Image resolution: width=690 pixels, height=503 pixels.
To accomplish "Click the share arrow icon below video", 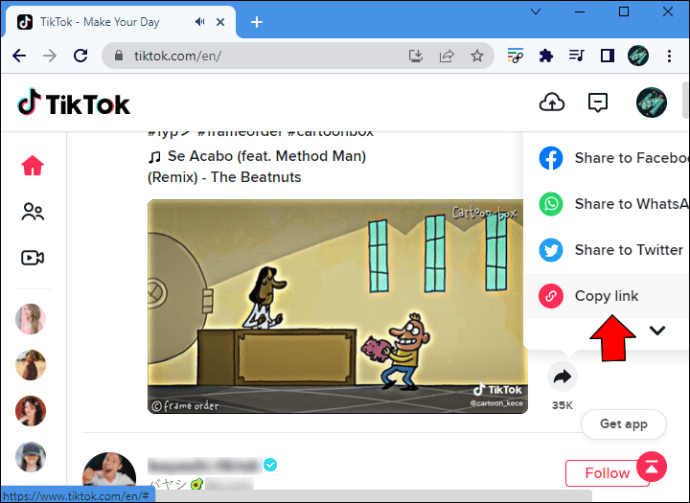I will coord(562,377).
